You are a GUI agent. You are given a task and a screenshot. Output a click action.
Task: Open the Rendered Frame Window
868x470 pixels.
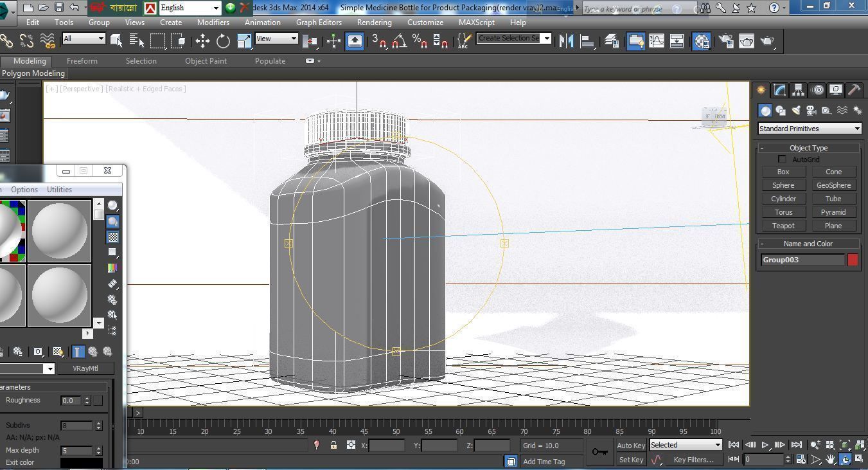747,41
